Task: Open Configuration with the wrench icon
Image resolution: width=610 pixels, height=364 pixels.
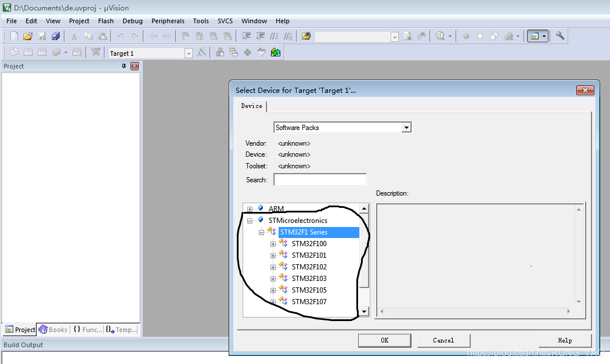Action: (x=560, y=36)
